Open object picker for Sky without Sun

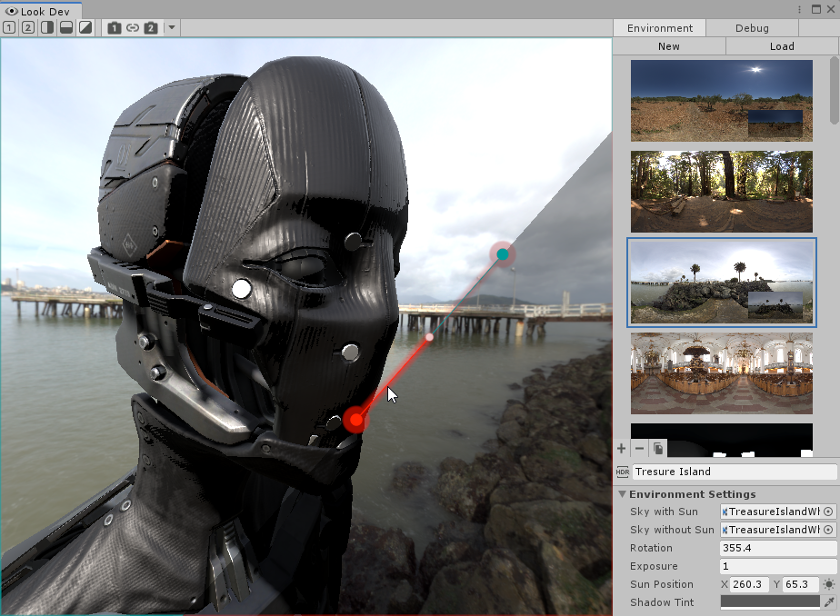pyautogui.click(x=828, y=530)
